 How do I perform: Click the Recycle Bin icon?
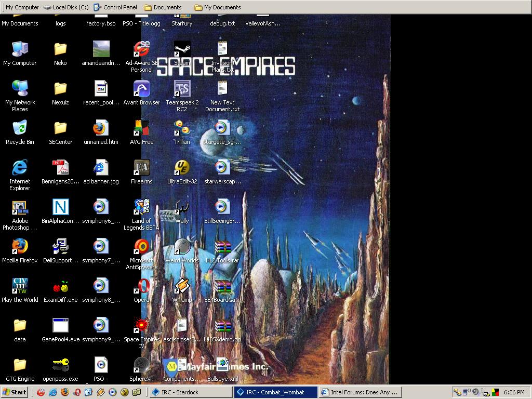tap(20, 129)
